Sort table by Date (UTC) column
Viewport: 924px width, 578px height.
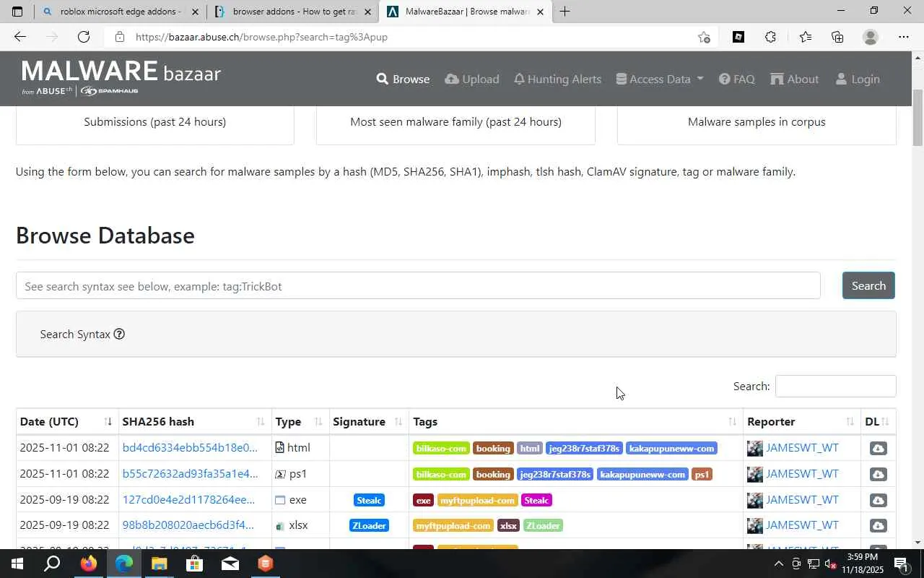67,421
